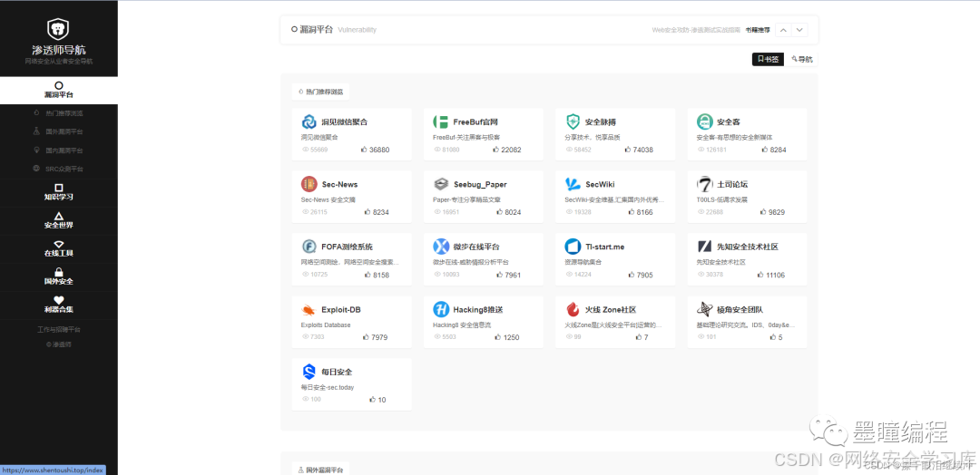The width and height of the screenshot is (980, 475).
Task: Open 安全世界 sidebar section
Action: (59, 221)
